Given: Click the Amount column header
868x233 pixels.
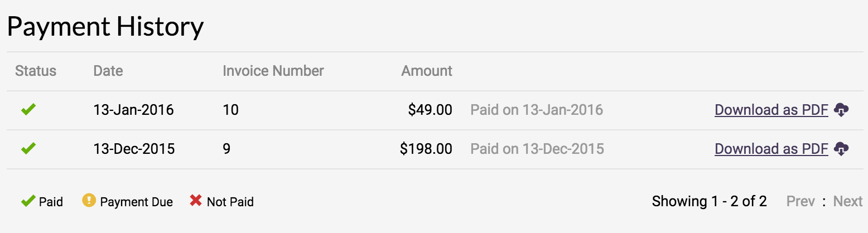Looking at the screenshot, I should point(427,71).
